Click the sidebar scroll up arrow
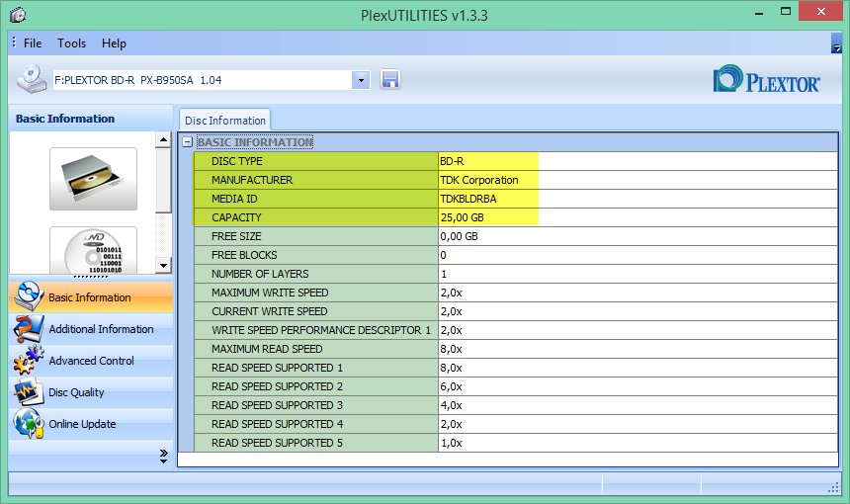The width and height of the screenshot is (850, 504). pos(163,139)
